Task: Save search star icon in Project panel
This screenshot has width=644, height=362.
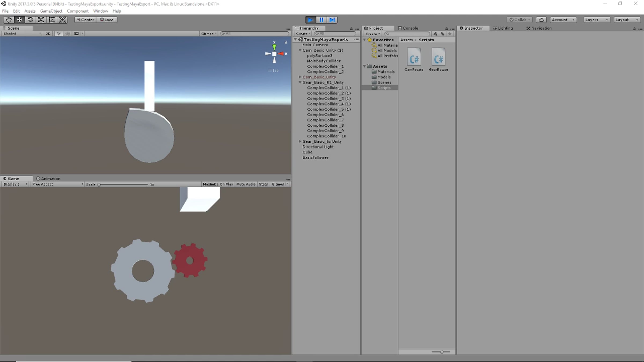Action: tap(450, 34)
